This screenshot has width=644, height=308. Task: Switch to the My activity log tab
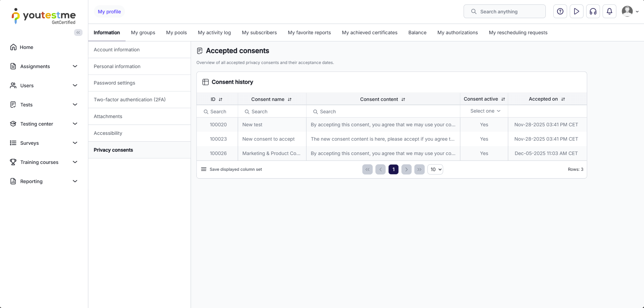[x=214, y=33]
